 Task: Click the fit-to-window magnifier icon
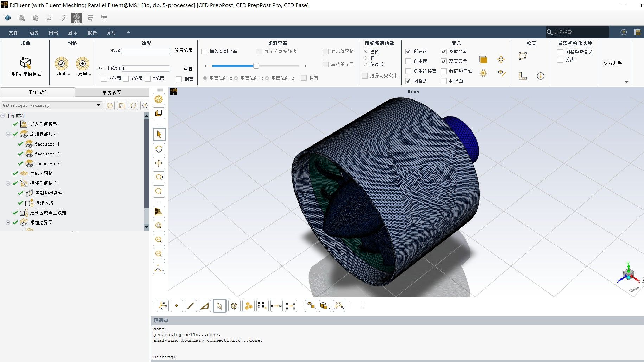159,192
